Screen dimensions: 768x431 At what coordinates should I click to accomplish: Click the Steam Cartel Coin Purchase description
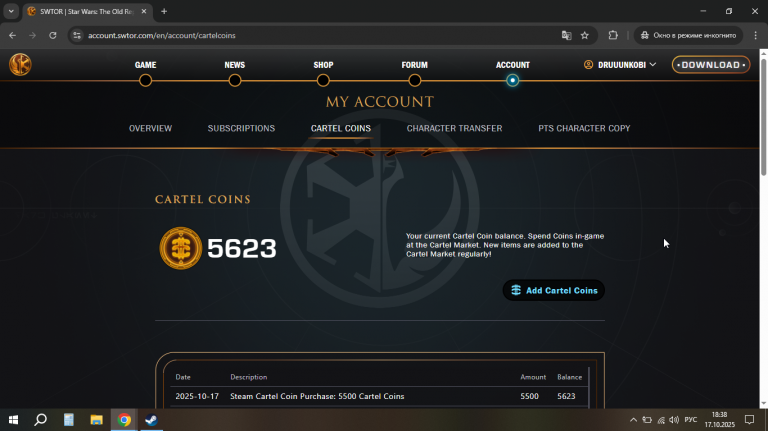317,396
